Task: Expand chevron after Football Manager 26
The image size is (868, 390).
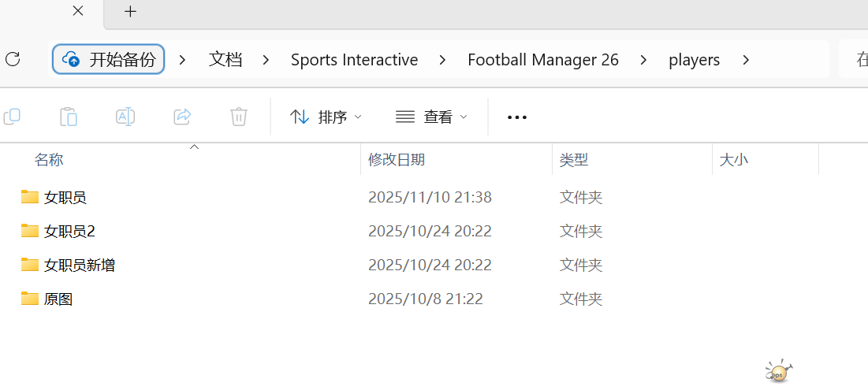Action: [644, 60]
